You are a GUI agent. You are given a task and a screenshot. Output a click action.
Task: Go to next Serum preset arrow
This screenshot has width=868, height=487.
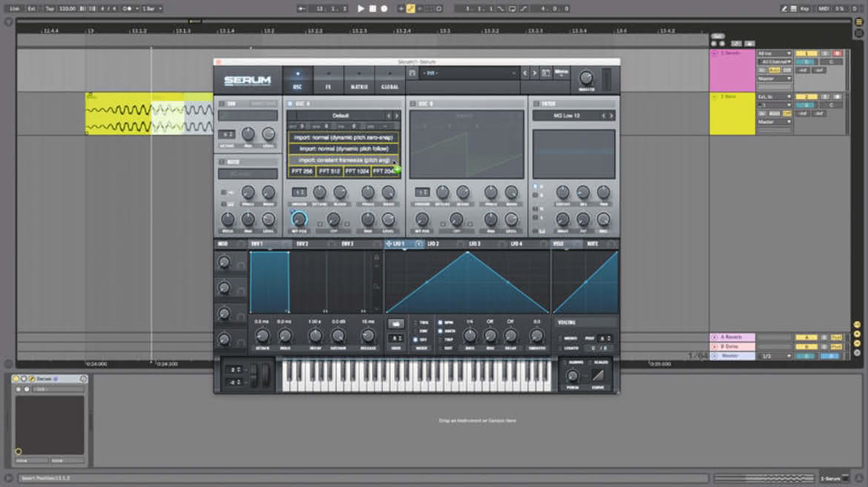pyautogui.click(x=535, y=73)
